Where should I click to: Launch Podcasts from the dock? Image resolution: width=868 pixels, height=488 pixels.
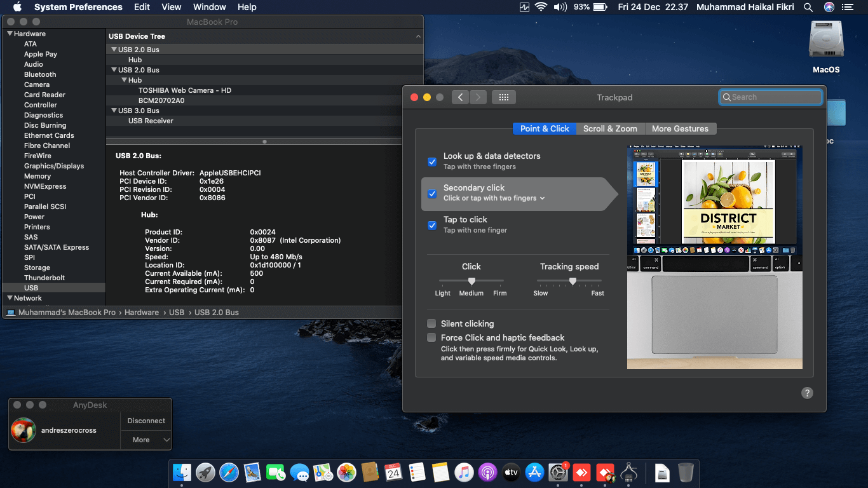pos(487,472)
